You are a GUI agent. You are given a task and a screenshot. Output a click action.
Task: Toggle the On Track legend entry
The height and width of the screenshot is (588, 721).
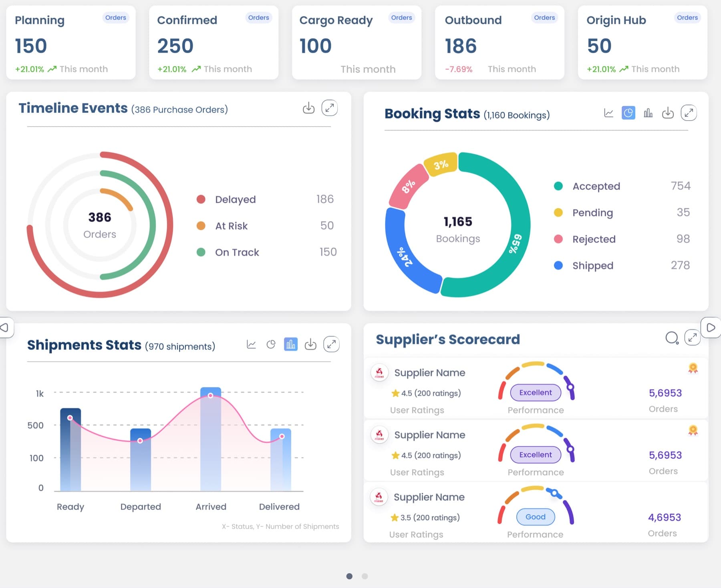point(267,252)
